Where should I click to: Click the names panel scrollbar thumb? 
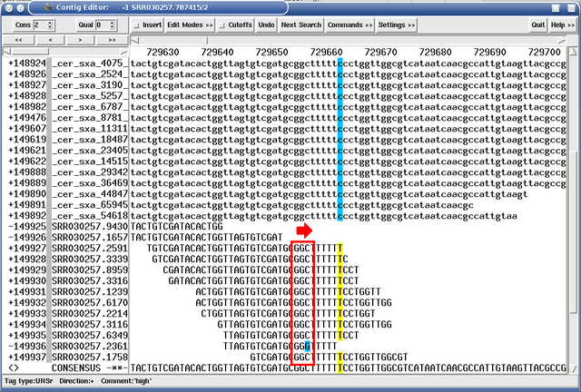point(30,51)
